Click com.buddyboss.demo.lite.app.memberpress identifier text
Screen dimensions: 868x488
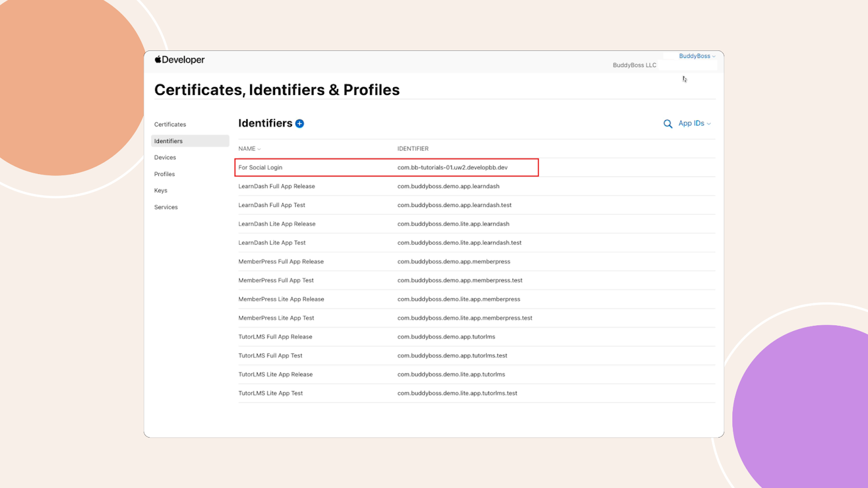click(459, 299)
